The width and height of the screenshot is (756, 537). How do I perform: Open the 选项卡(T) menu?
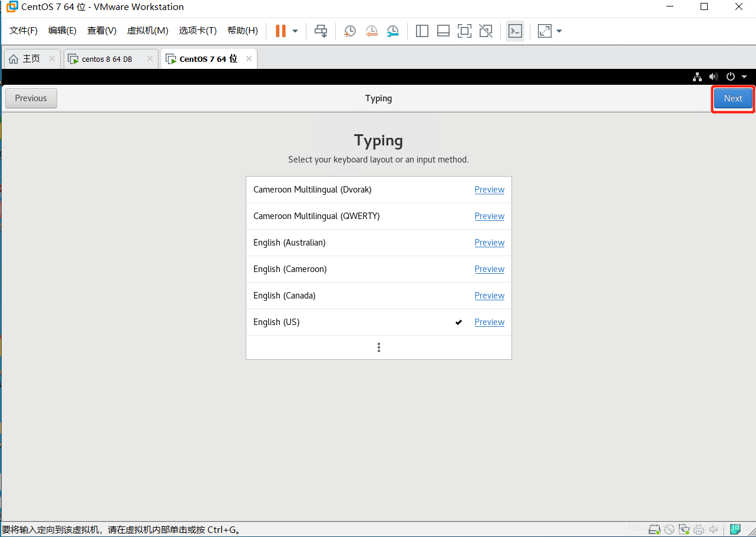click(198, 31)
